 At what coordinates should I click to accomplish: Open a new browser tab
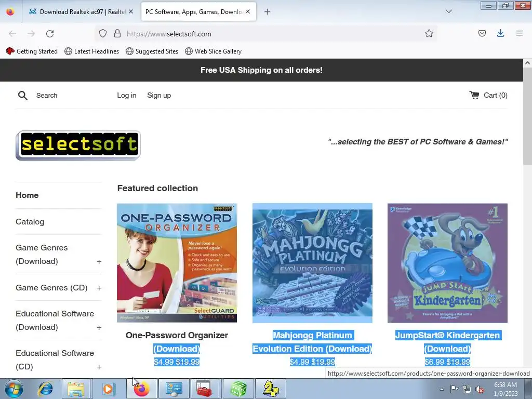(x=268, y=12)
